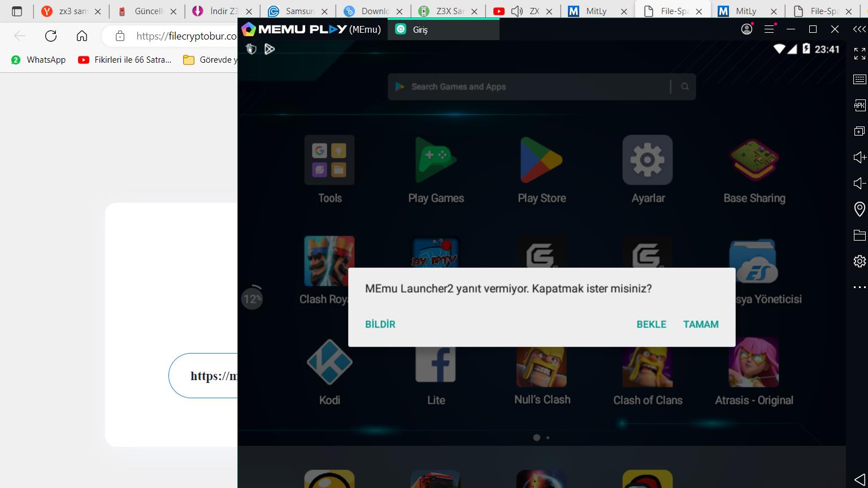Open MEmu shared folder icon in sidebar

860,235
